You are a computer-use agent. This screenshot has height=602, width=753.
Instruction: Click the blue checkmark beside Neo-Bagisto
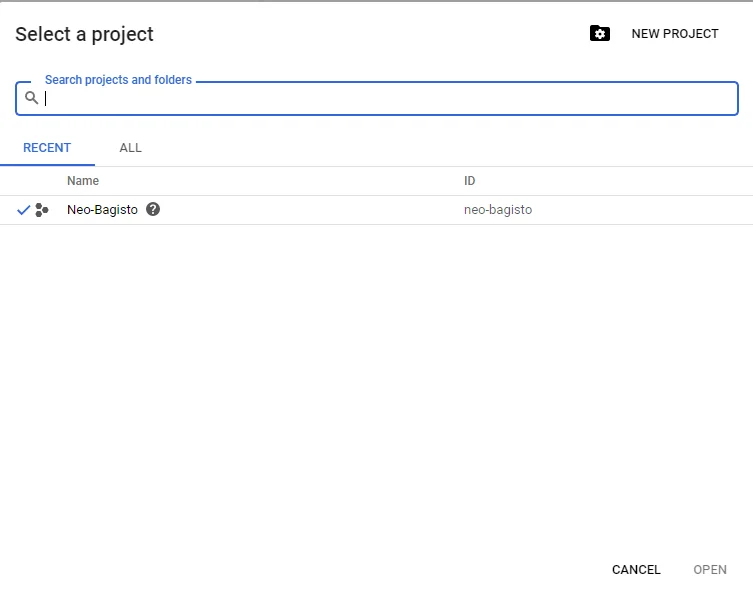click(x=23, y=210)
